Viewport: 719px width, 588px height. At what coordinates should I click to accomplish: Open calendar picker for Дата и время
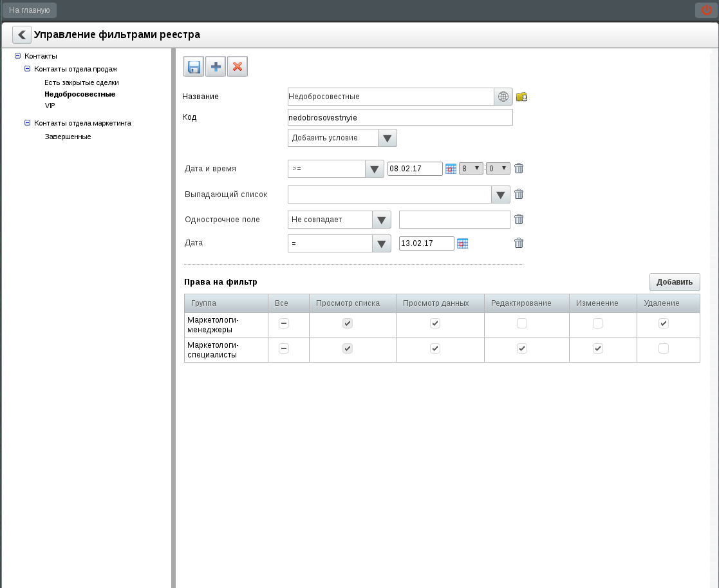451,169
